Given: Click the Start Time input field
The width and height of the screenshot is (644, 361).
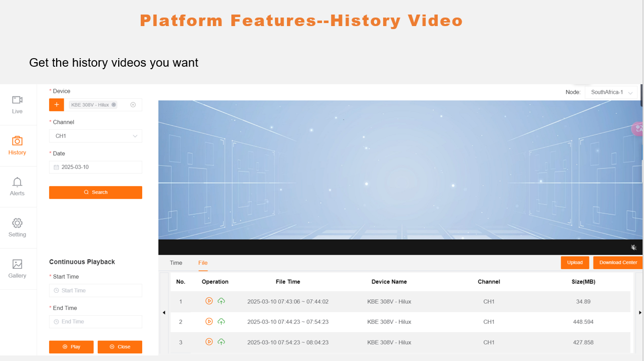Looking at the screenshot, I should click(95, 290).
